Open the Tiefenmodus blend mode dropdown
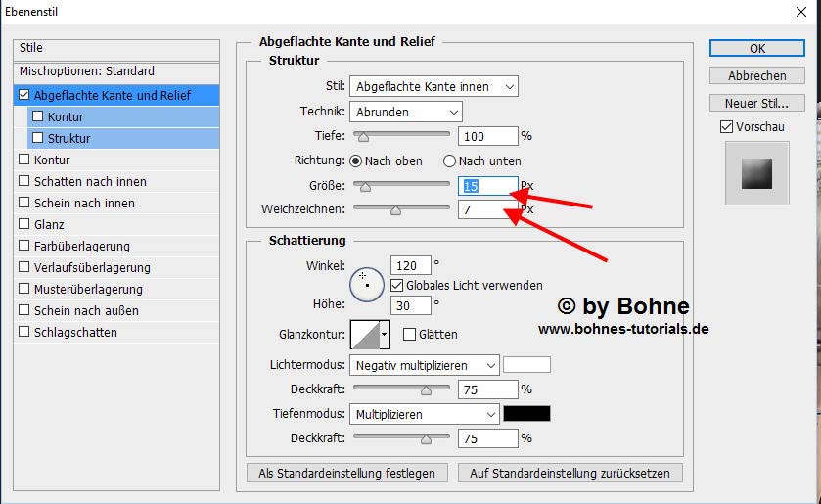 (x=424, y=414)
